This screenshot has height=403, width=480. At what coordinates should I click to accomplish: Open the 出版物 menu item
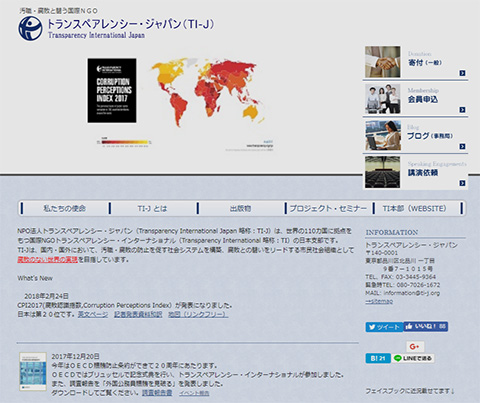240,209
